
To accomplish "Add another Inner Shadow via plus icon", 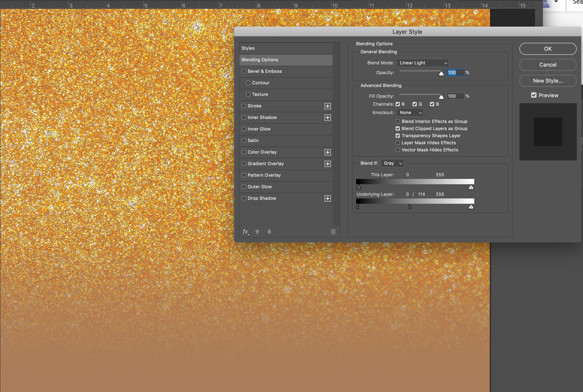I will pos(327,117).
